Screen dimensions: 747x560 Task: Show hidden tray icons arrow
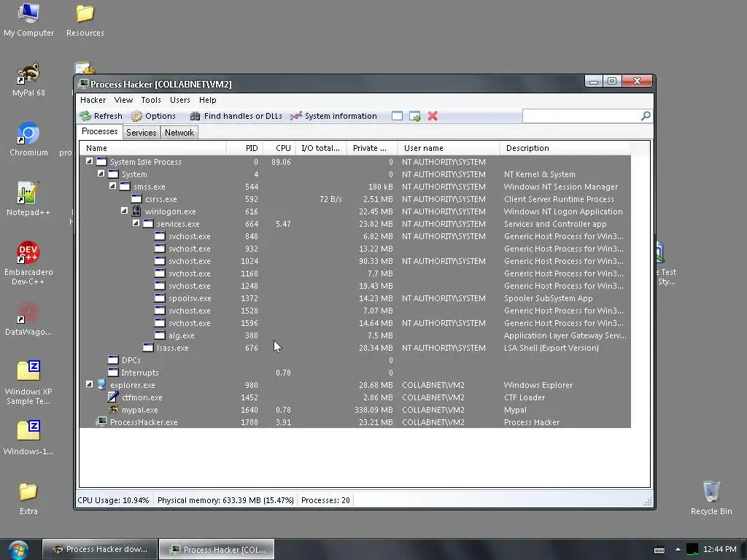(x=678, y=550)
